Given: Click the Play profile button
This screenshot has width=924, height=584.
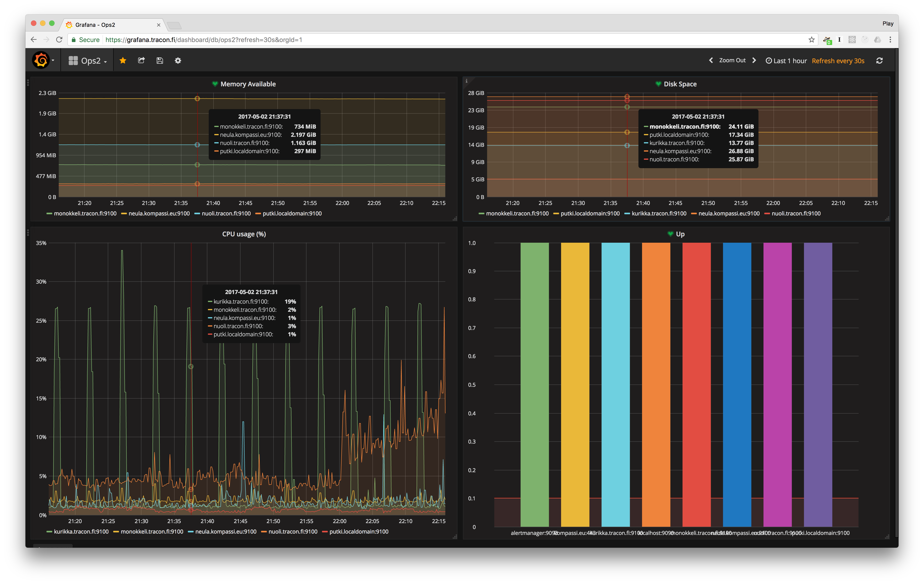Looking at the screenshot, I should pyautogui.click(x=888, y=23).
